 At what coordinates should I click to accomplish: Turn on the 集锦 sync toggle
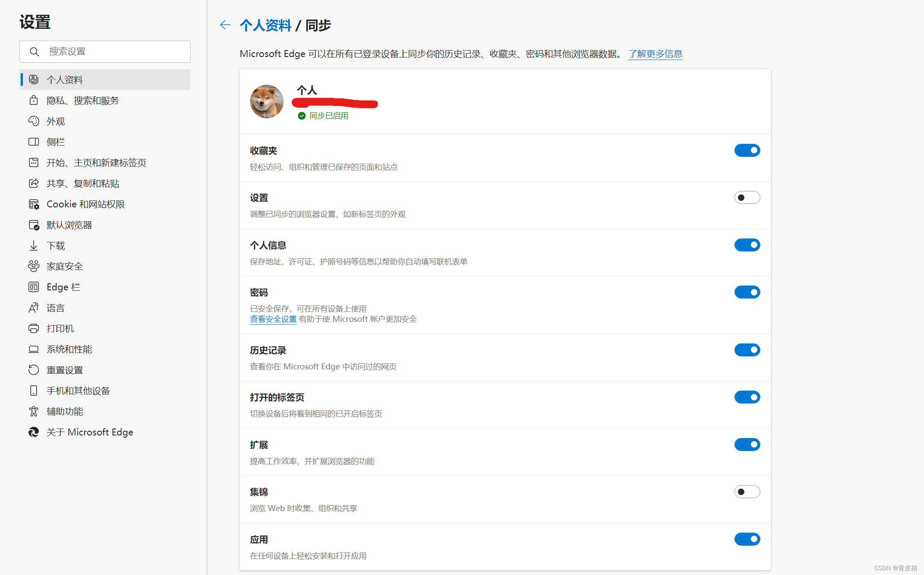747,492
